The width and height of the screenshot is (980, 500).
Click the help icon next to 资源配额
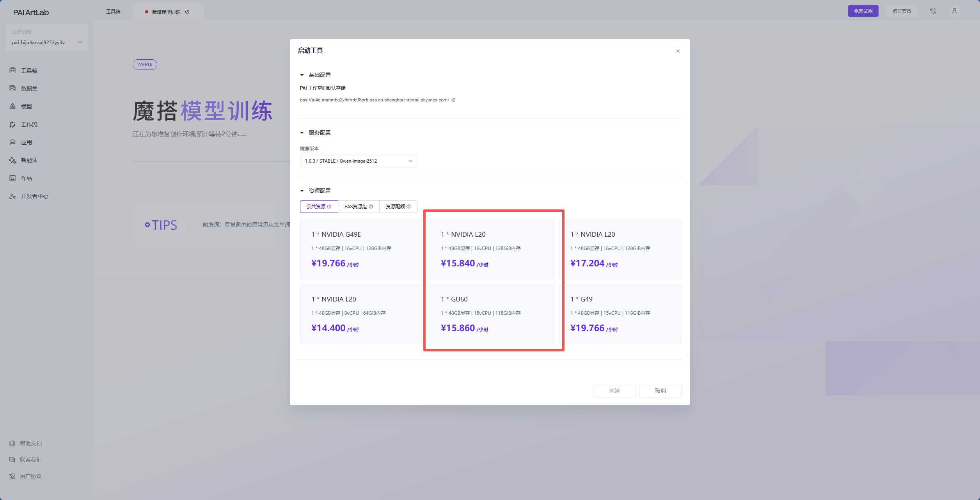tap(408, 207)
